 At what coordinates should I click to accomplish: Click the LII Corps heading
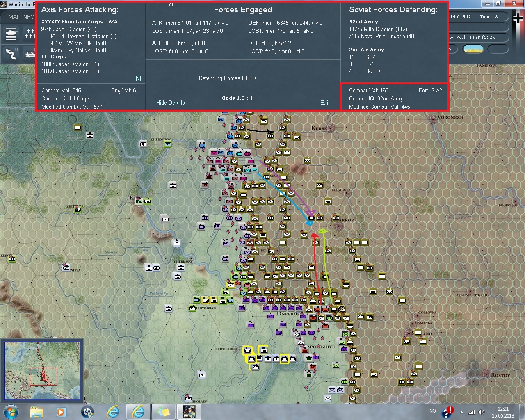click(53, 57)
